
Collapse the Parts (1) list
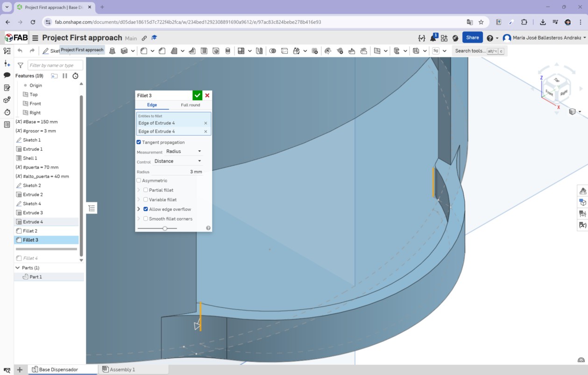click(x=18, y=268)
